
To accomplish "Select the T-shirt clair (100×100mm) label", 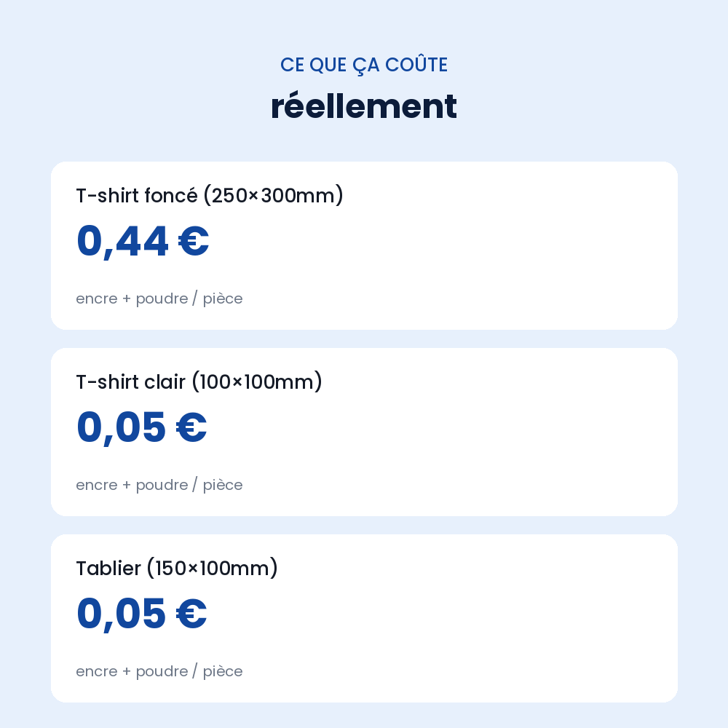I will 199,382.
